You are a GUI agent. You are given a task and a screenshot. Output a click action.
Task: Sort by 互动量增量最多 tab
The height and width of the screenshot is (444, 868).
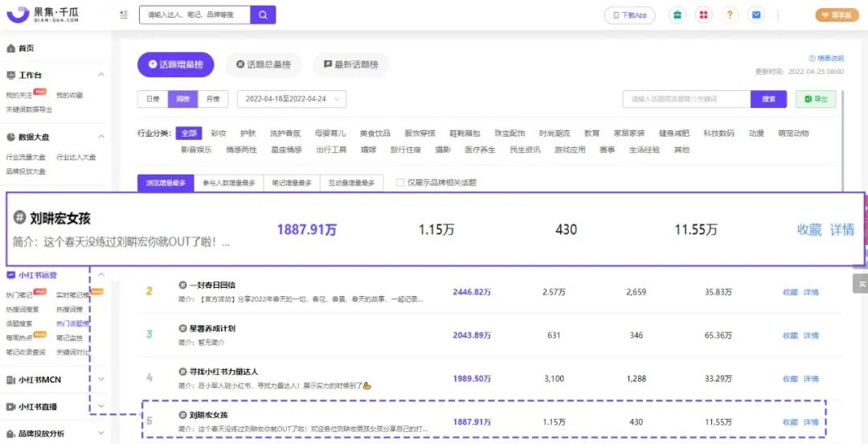[x=351, y=183]
